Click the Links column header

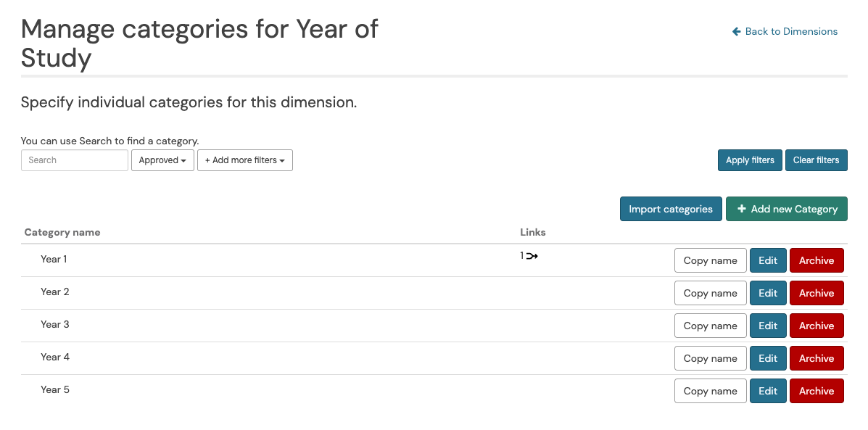pos(532,232)
